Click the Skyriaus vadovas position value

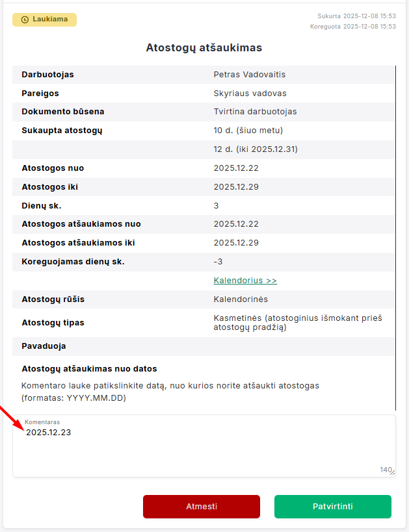[250, 94]
